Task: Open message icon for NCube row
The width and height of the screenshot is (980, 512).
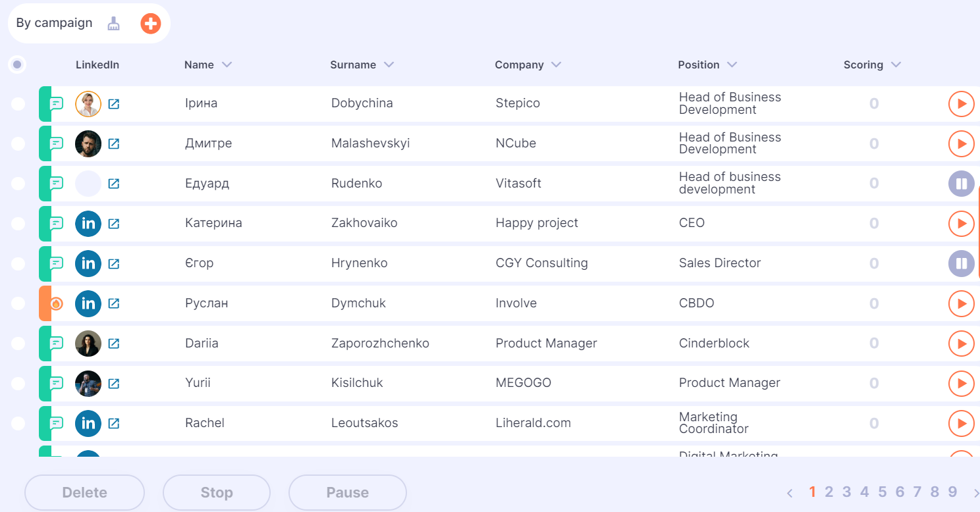Action: coord(57,143)
